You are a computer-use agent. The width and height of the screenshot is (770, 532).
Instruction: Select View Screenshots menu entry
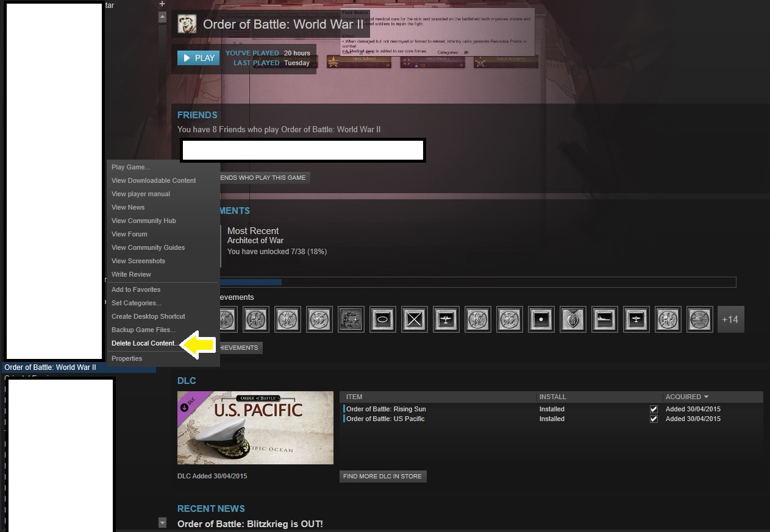pyautogui.click(x=138, y=261)
